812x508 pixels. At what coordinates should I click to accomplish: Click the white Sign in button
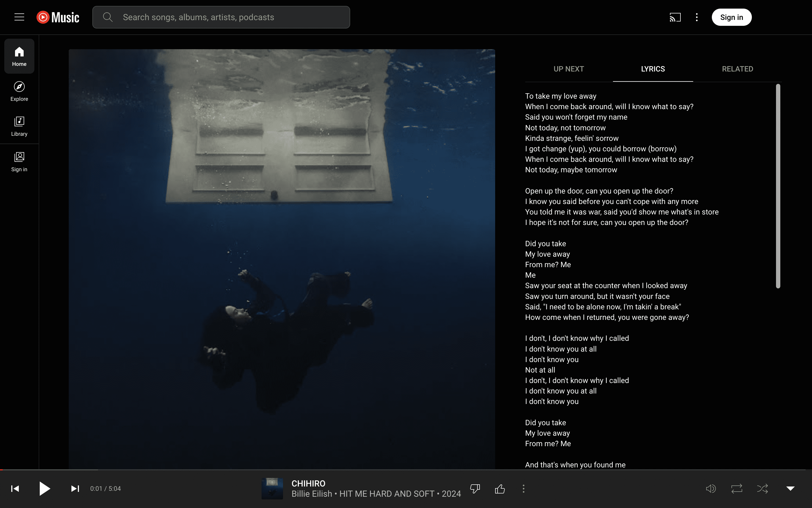(x=731, y=17)
